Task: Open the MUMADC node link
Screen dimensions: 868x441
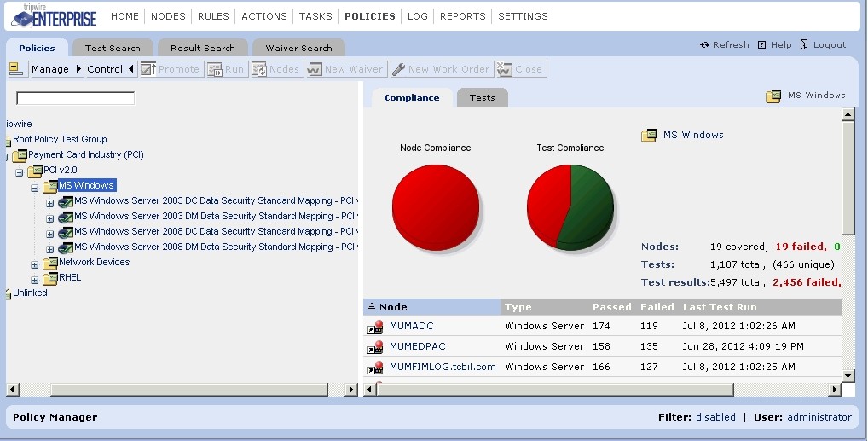Action: click(x=411, y=326)
